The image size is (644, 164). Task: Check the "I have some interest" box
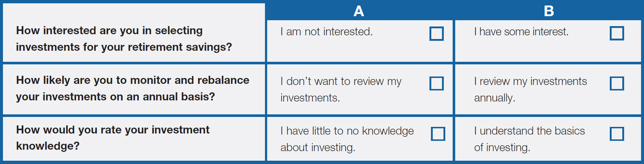(617, 33)
